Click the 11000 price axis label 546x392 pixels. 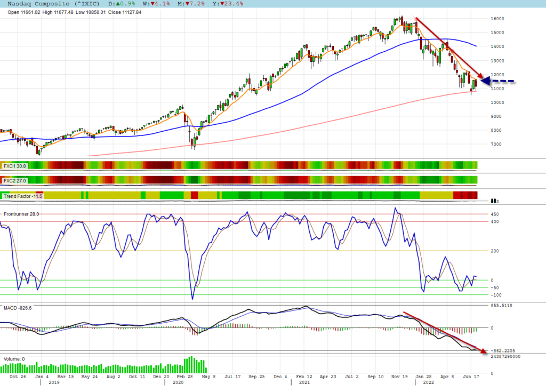click(x=497, y=89)
